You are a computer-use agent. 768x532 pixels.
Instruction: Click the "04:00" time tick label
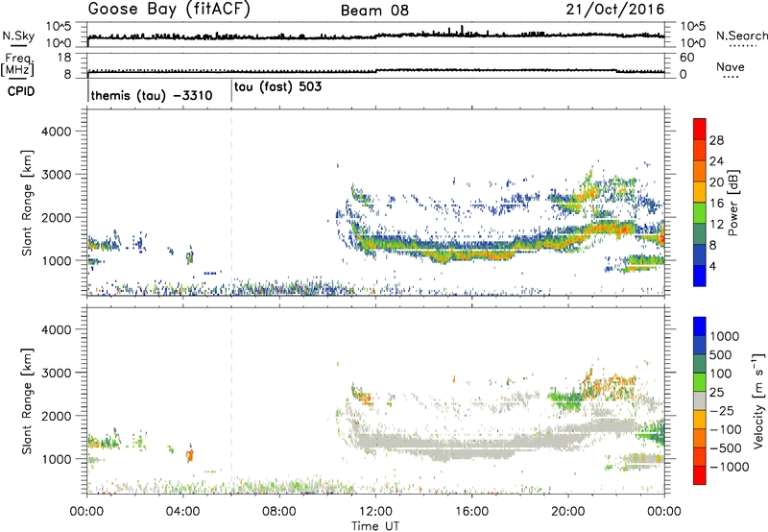coord(182,512)
